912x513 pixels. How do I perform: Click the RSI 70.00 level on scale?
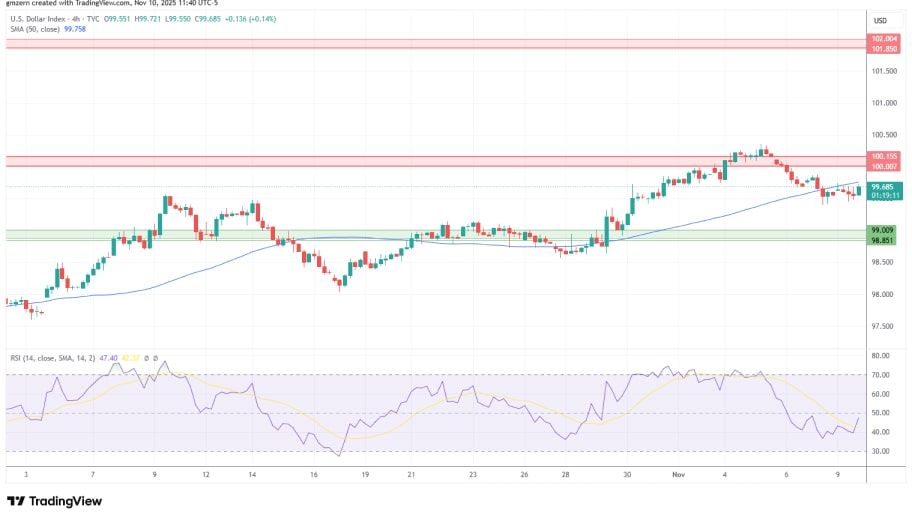click(x=880, y=375)
